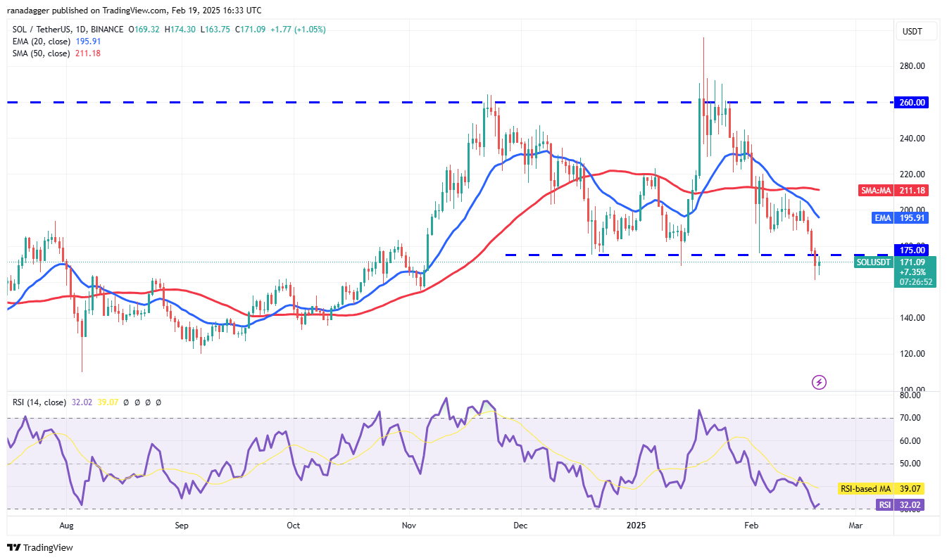
Task: Click the SMA:MA 211.18 price label
Action: 893,190
